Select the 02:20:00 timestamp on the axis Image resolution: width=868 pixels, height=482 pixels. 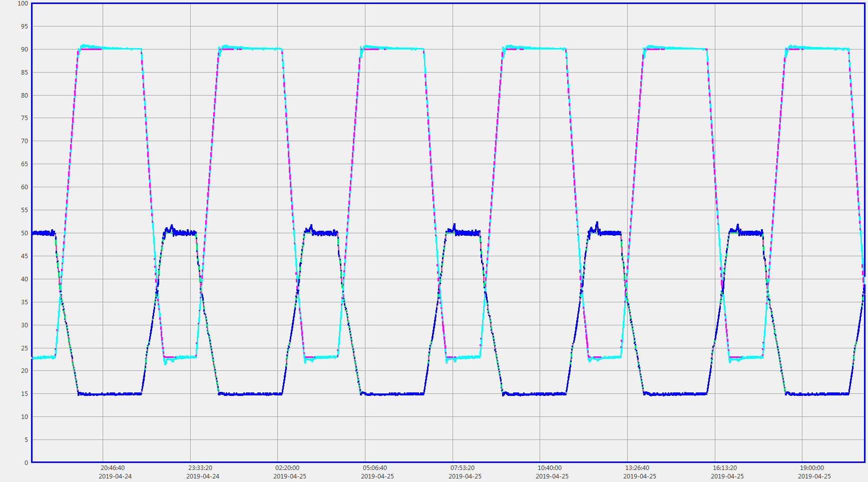287,468
